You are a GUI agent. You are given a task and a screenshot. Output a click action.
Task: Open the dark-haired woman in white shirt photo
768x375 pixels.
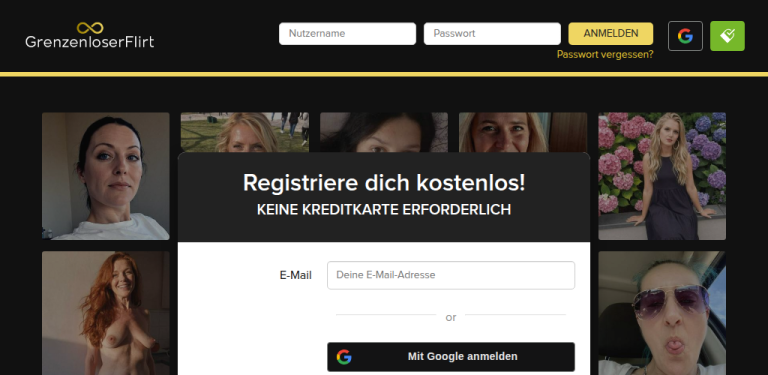106,176
